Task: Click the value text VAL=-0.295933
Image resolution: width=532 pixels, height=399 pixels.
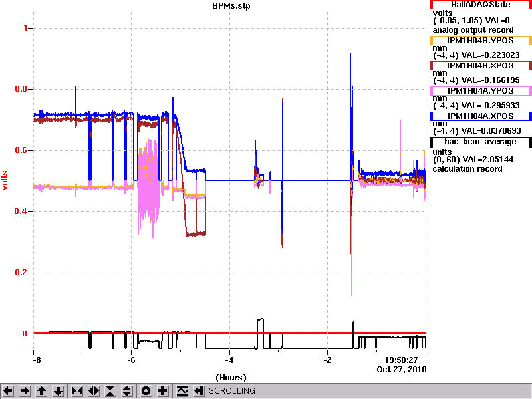Action: click(x=491, y=106)
